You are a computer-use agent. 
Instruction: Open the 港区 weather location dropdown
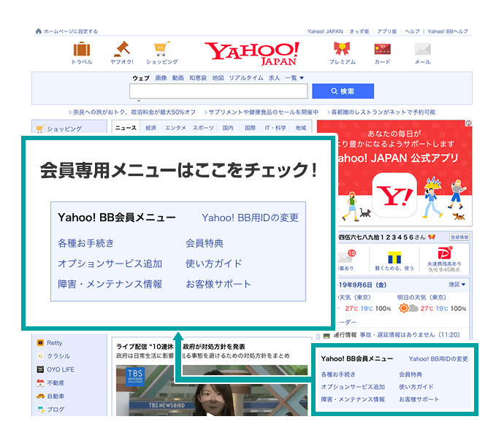pyautogui.click(x=458, y=284)
